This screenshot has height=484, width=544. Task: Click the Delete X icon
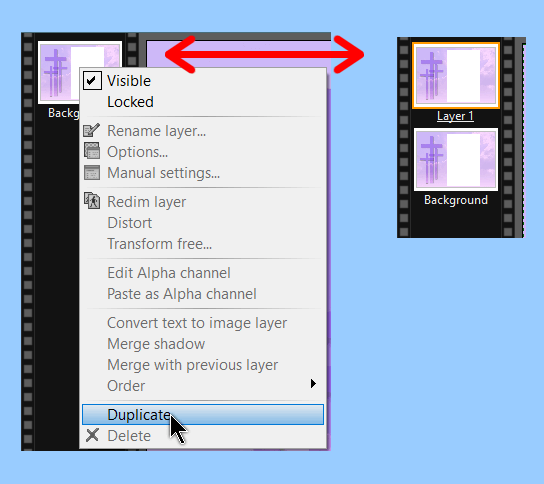tap(92, 435)
